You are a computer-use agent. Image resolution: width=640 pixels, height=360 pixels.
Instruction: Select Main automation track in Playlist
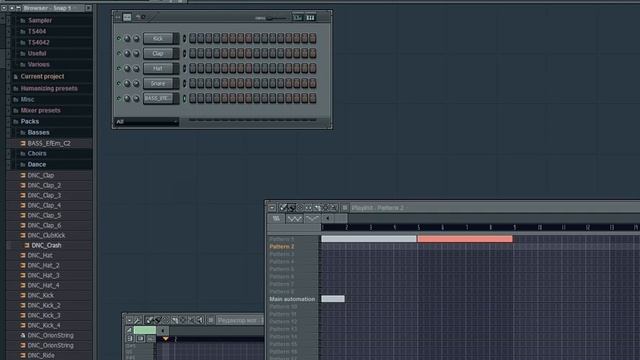292,299
